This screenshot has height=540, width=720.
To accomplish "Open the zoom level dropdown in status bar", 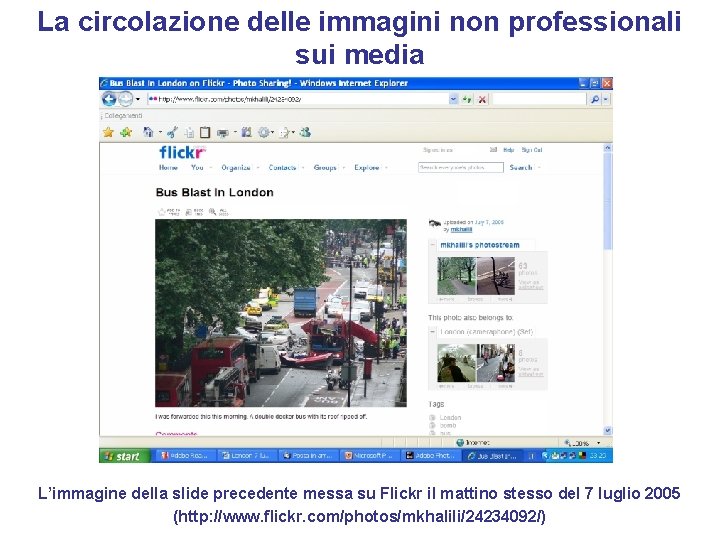I will coord(598,443).
